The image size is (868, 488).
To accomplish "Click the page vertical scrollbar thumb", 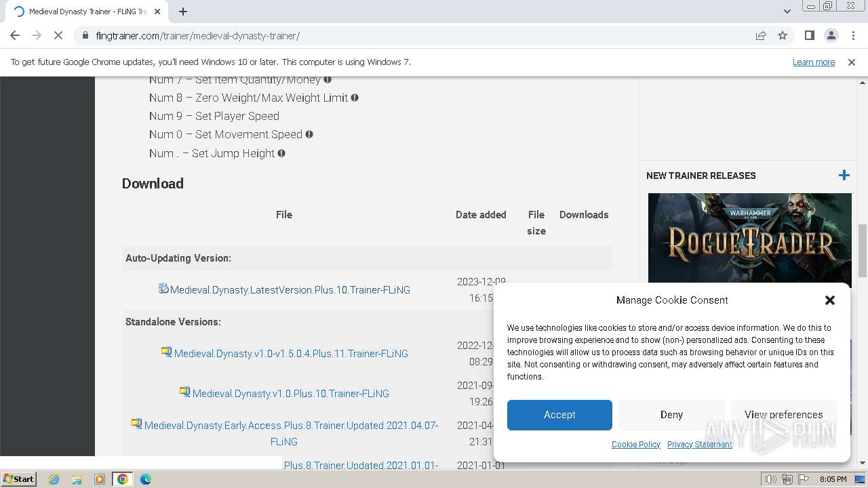I will (863, 251).
